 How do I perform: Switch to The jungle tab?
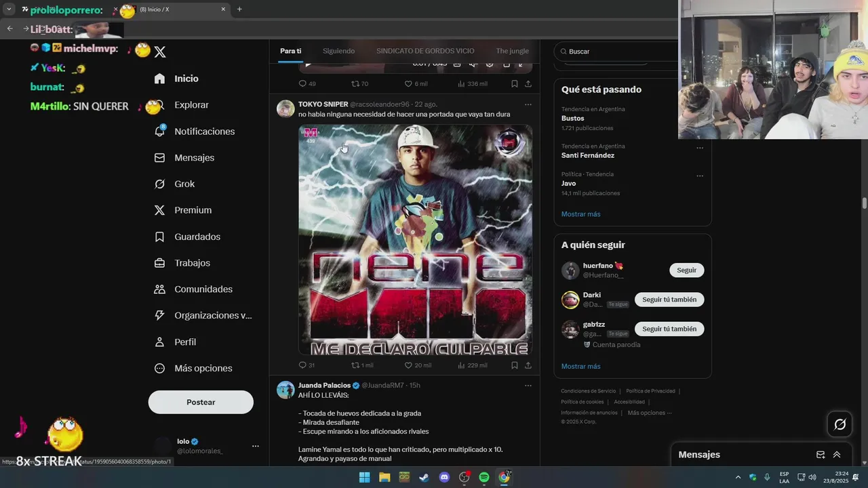point(512,51)
